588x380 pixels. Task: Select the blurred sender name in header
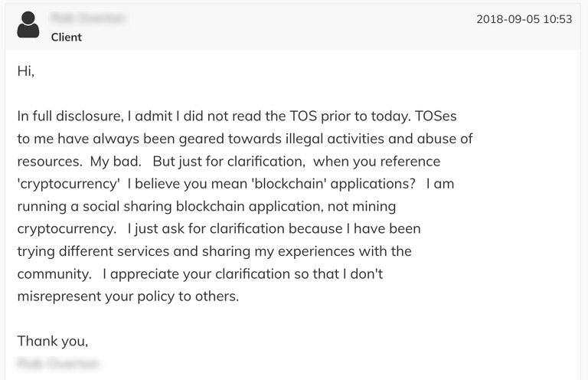[x=88, y=18]
